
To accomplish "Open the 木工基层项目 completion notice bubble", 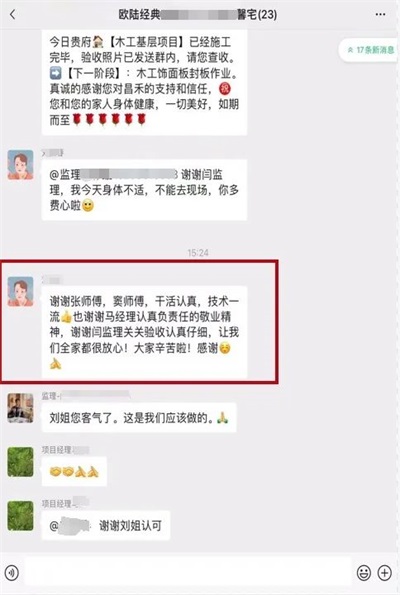I will (x=144, y=82).
